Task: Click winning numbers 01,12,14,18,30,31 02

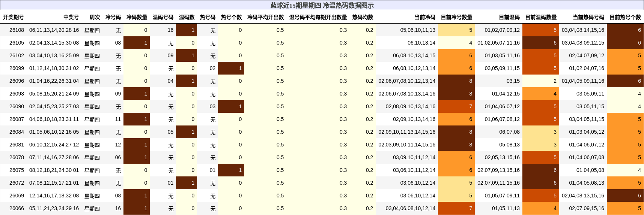Action: 54,68
